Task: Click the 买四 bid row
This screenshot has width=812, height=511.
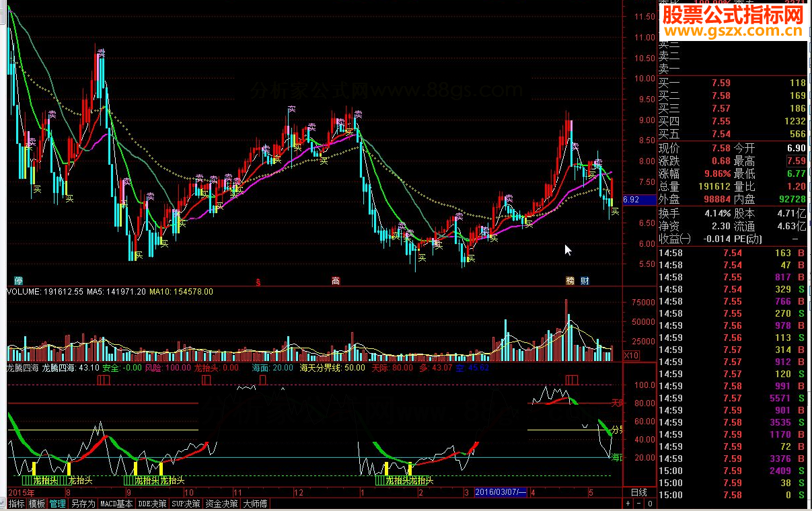Action: point(733,121)
